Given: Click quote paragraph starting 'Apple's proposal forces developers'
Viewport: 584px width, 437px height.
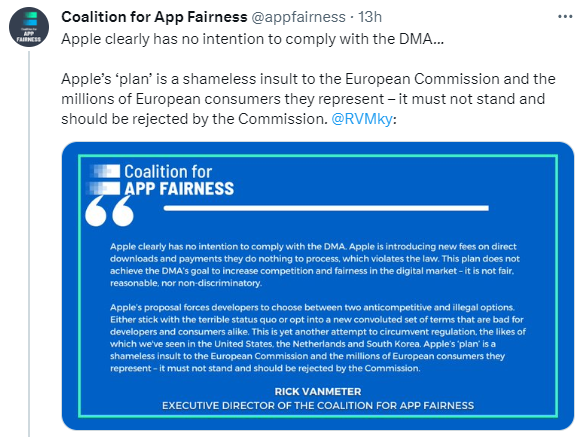Looking at the screenshot, I should click(x=318, y=338).
